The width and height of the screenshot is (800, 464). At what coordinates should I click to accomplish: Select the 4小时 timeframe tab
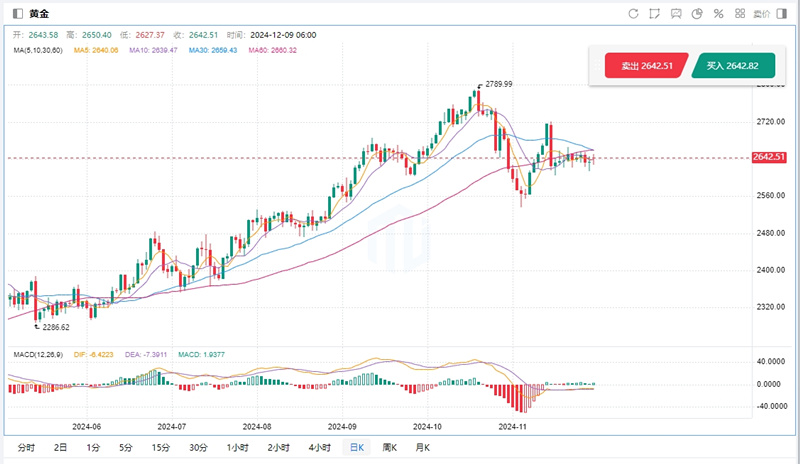pos(319,447)
